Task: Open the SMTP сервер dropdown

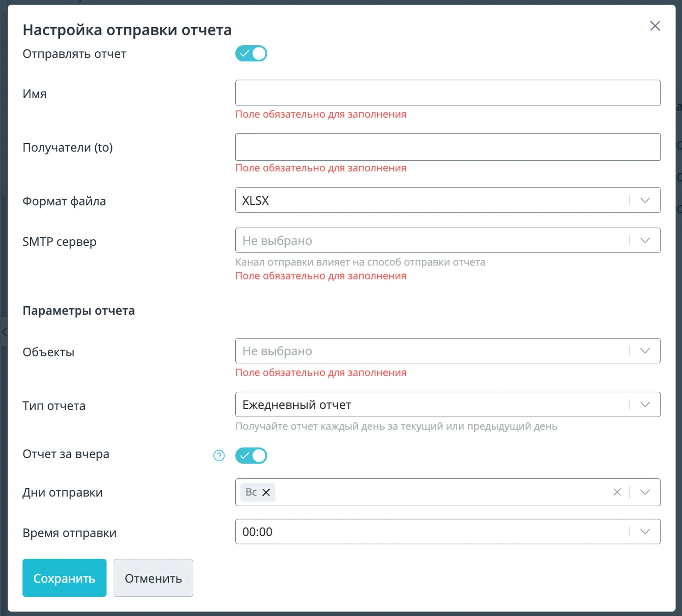Action: [x=448, y=240]
